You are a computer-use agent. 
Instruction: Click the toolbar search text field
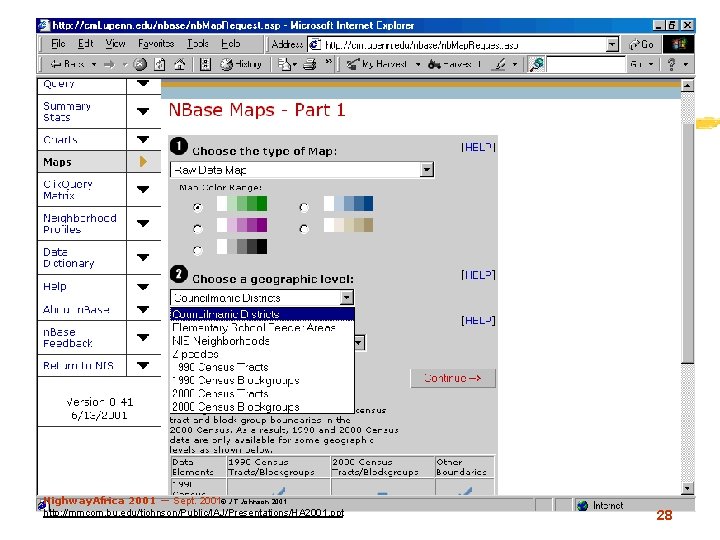(x=586, y=64)
